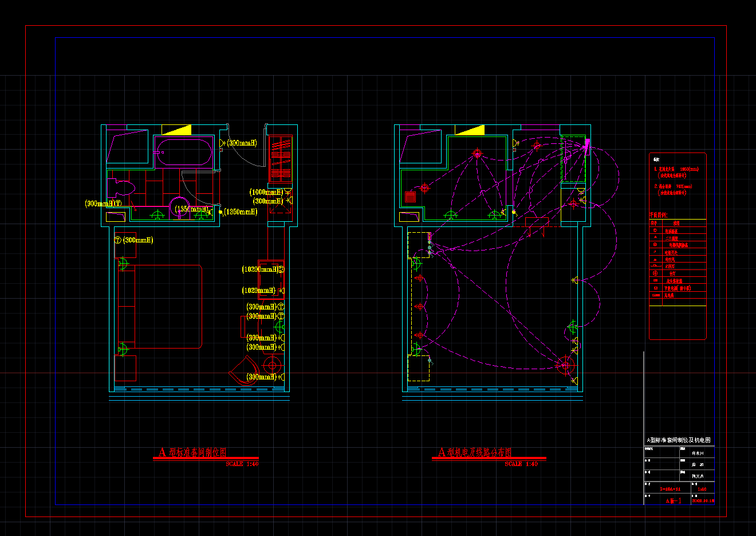
Task: Click the right electrical plan title text
Action: pyautogui.click(x=475, y=452)
